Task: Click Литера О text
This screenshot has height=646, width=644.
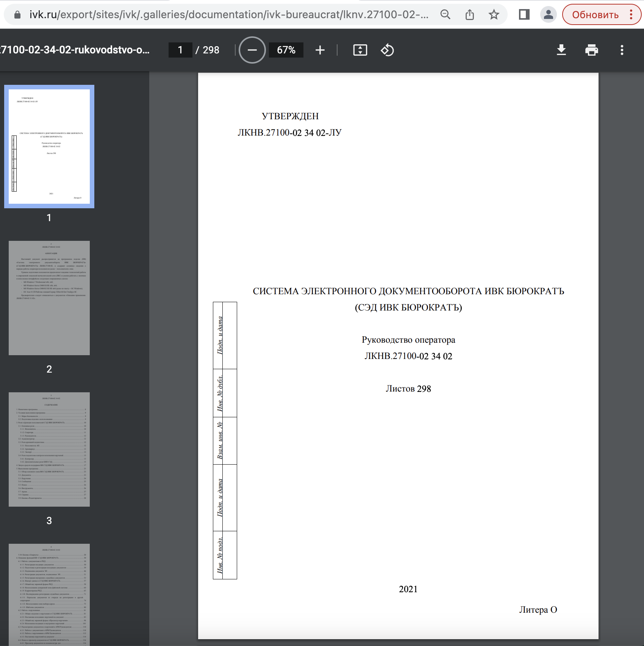Action: click(x=538, y=610)
